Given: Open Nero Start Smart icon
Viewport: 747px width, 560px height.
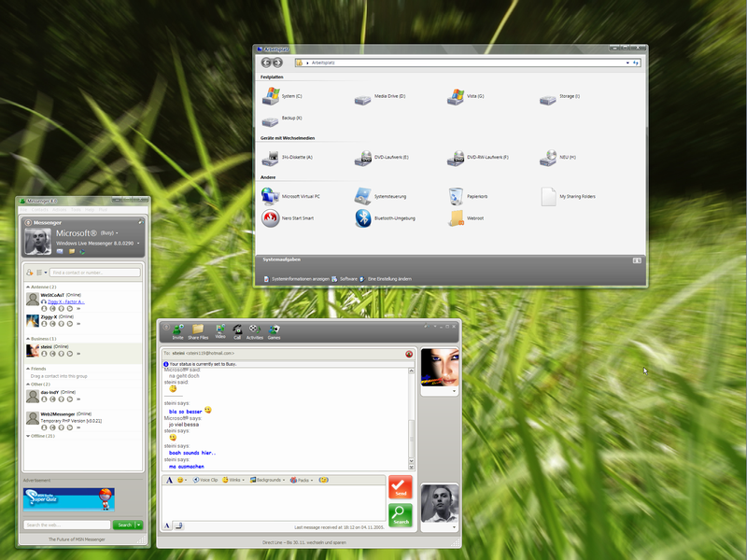Looking at the screenshot, I should click(271, 218).
